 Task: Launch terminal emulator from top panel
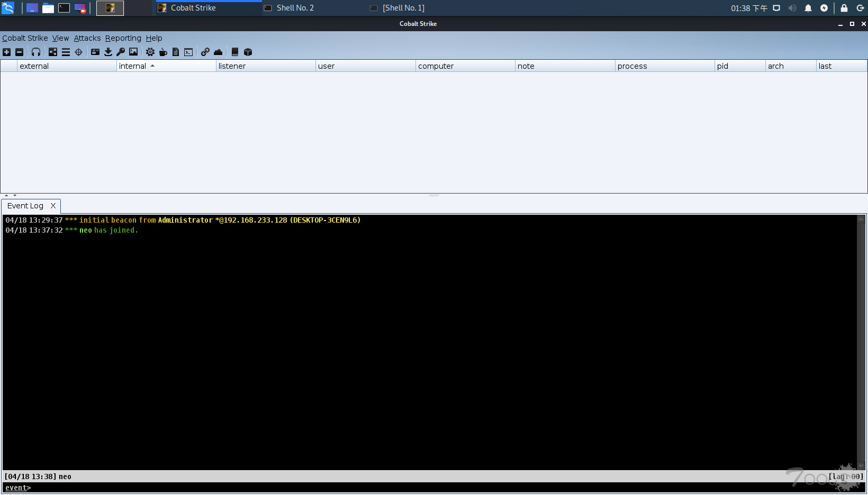tap(64, 8)
